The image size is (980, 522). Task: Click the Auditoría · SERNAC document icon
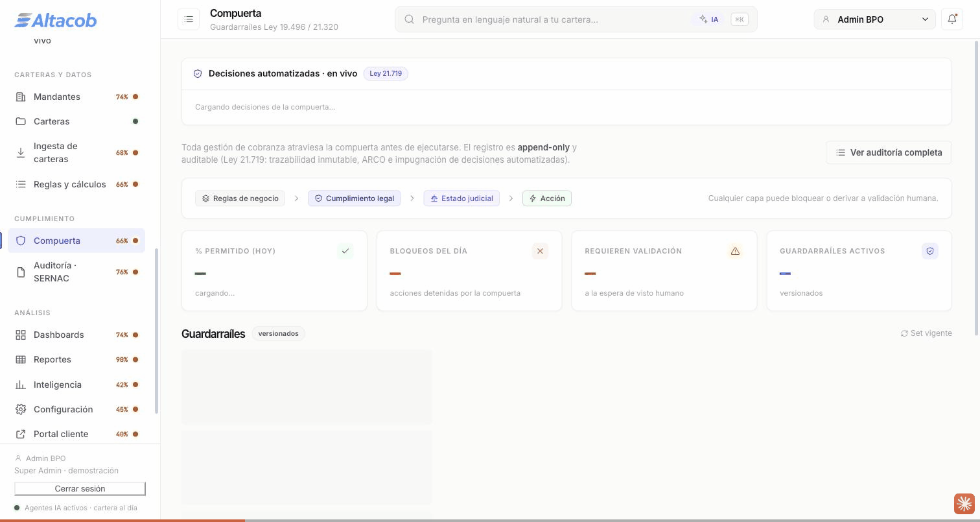pos(21,272)
